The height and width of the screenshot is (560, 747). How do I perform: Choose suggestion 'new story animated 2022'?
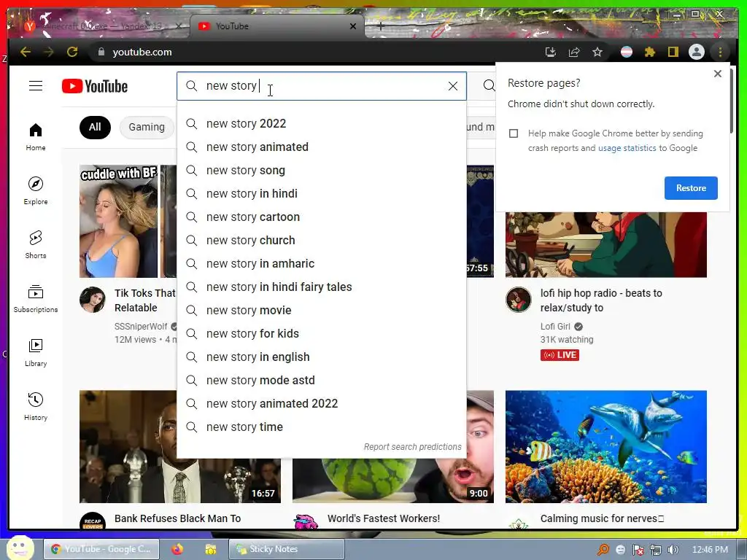(x=322, y=404)
